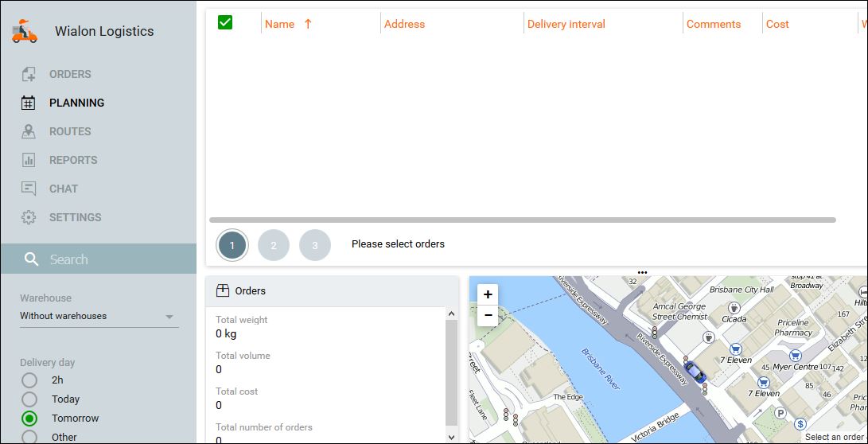Click the Routes map pin icon
Image resolution: width=868 pixels, height=444 pixels.
(x=29, y=131)
